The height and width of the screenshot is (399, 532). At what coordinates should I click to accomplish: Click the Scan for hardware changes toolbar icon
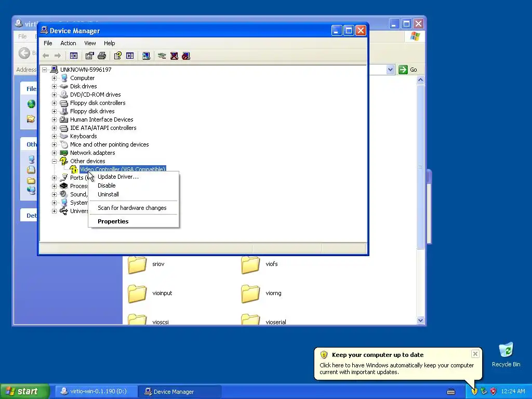146,56
